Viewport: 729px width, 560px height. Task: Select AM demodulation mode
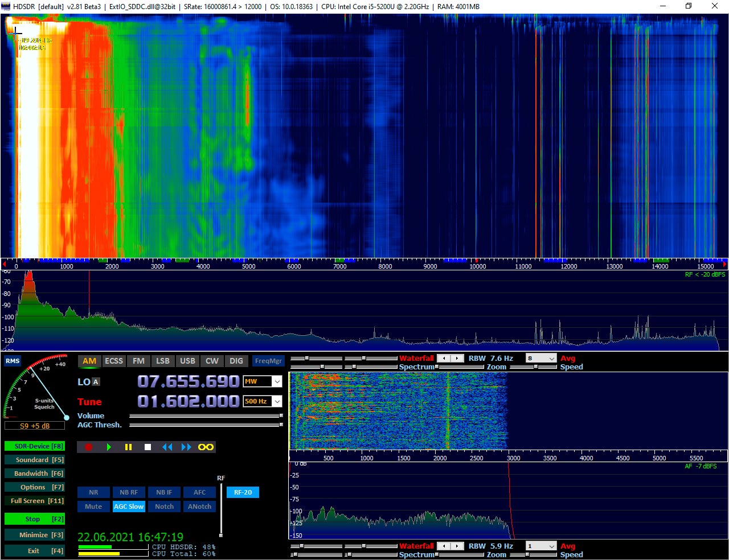point(89,361)
